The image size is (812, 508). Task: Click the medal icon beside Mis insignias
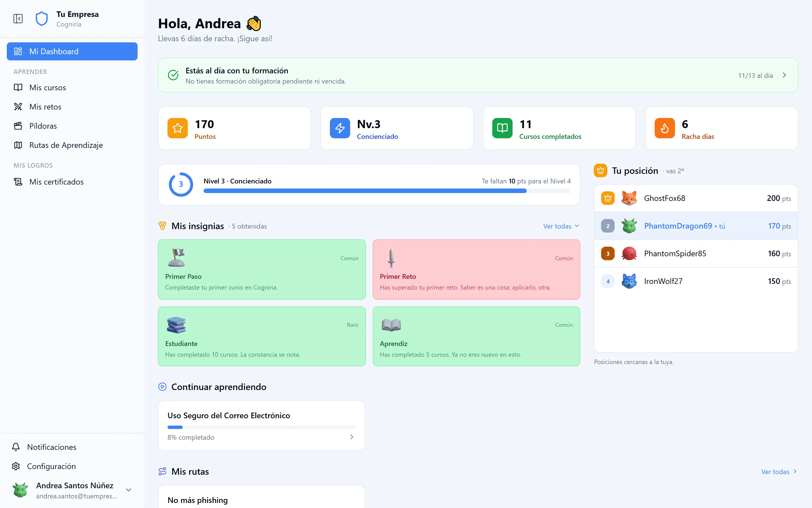pyautogui.click(x=162, y=226)
